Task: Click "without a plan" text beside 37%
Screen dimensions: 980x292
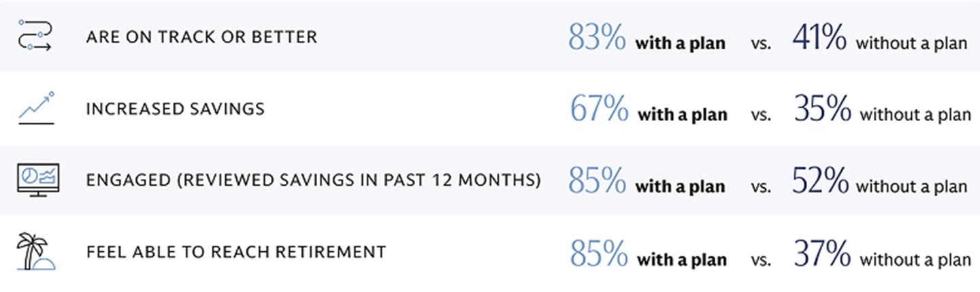Action: point(915,260)
